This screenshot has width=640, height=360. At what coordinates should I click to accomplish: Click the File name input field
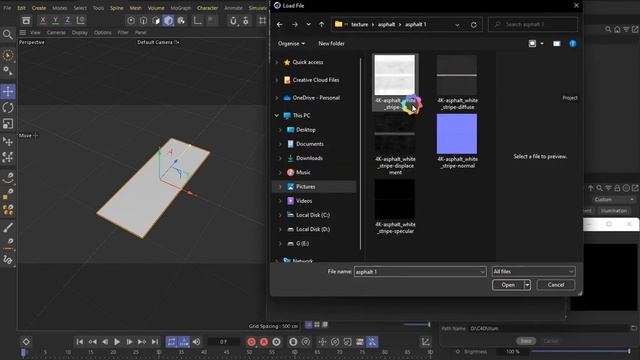(x=420, y=272)
